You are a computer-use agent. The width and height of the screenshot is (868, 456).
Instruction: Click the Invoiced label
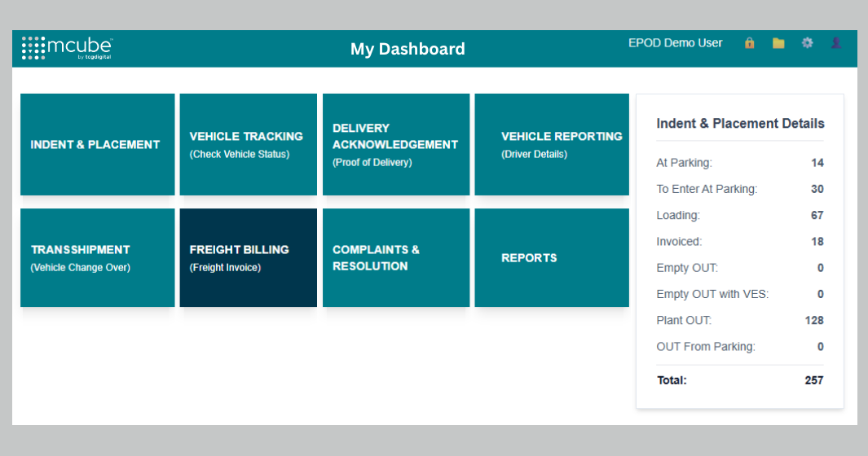point(679,241)
